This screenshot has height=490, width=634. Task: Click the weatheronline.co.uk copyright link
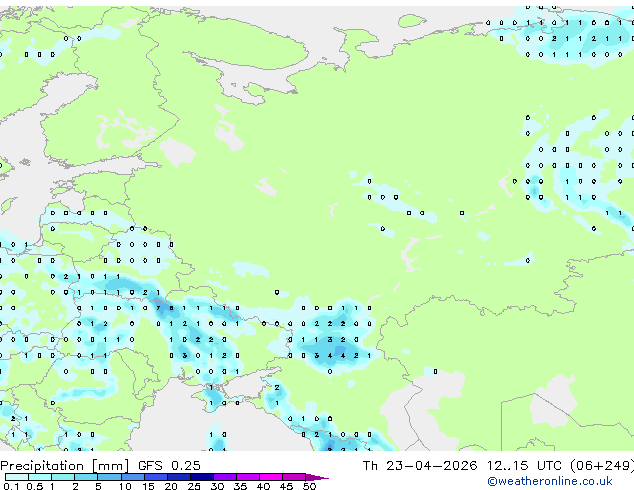coord(549,481)
